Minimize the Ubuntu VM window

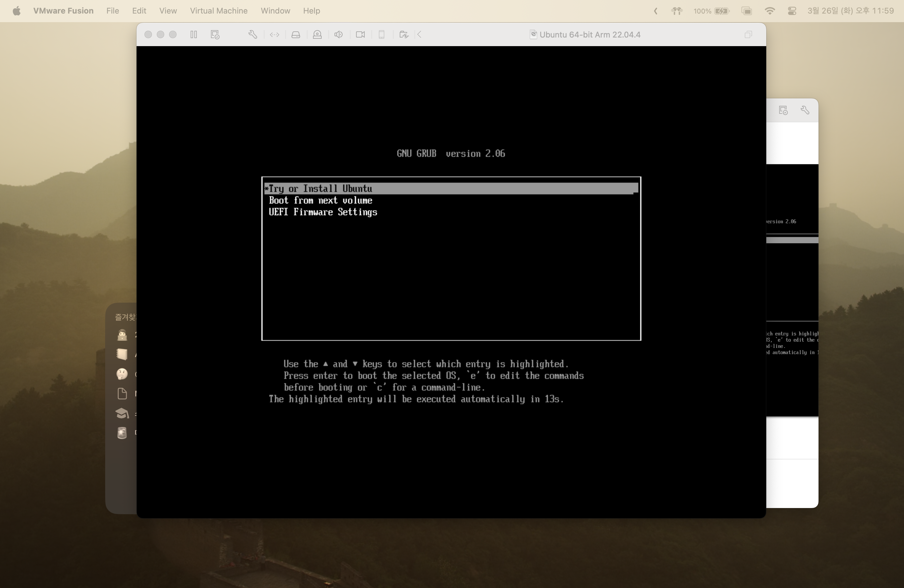(x=160, y=34)
